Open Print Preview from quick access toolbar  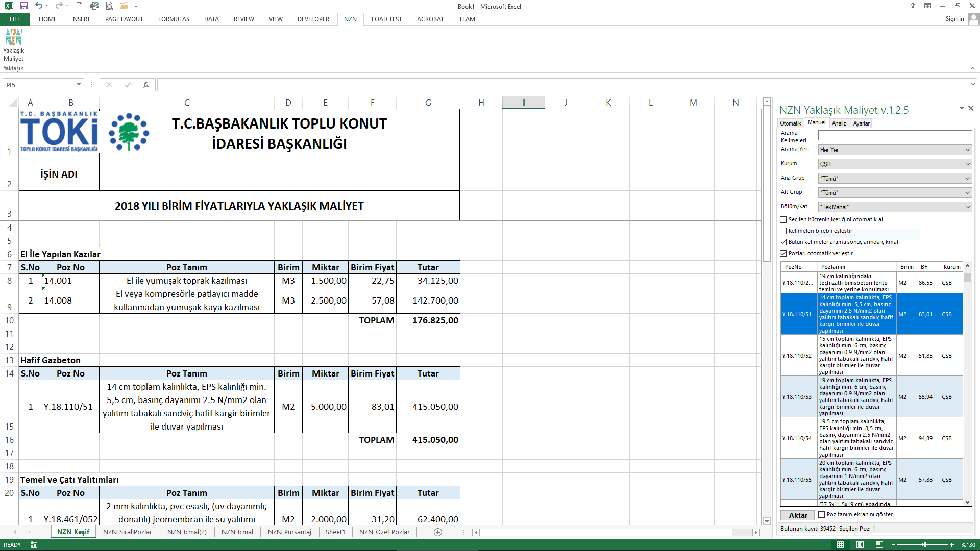[109, 6]
